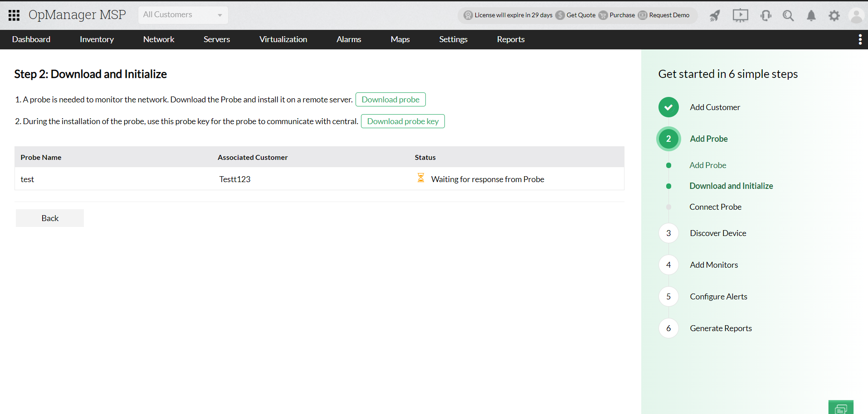Click the hourglass status icon in the table
The width and height of the screenshot is (868, 414).
pyautogui.click(x=421, y=178)
